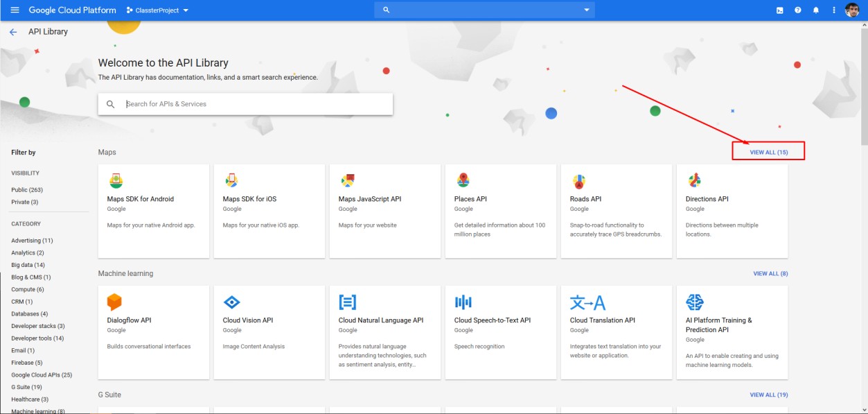
Task: Click the page vertical scrollbar
Action: [863, 208]
